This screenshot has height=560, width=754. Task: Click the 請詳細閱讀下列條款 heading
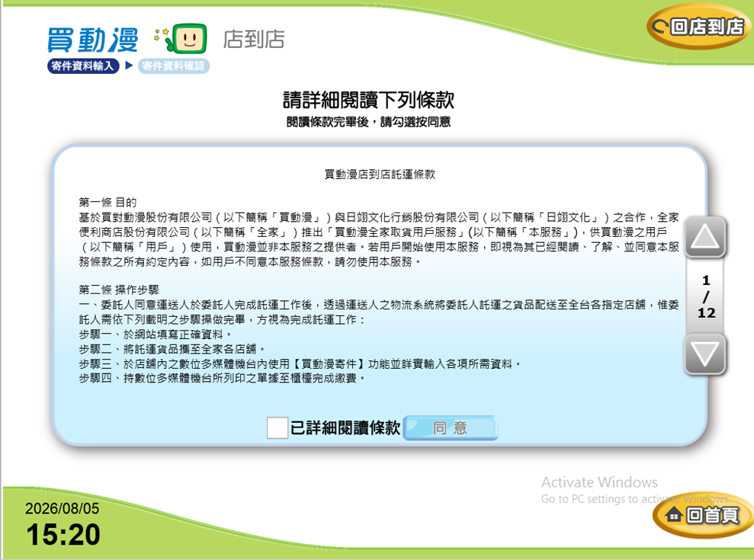coord(368,100)
